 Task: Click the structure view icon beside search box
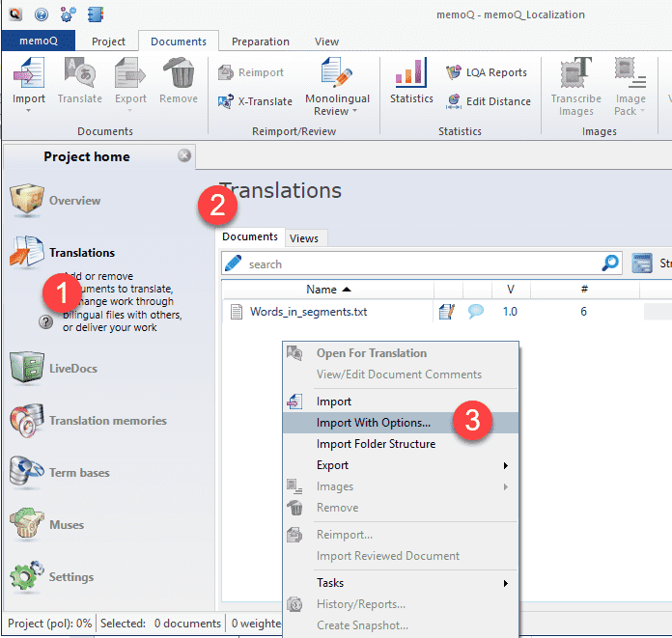point(642,264)
